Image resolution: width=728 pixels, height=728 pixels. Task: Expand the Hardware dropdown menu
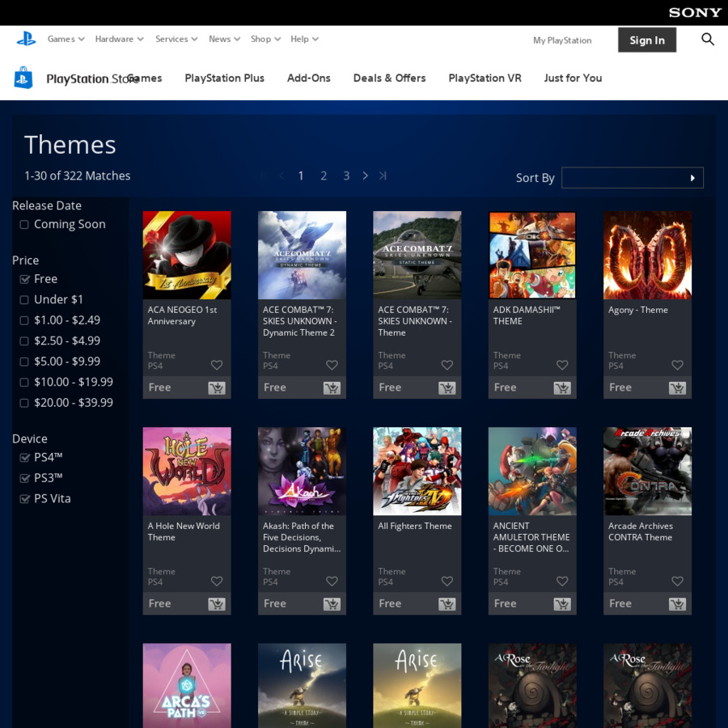[120, 39]
